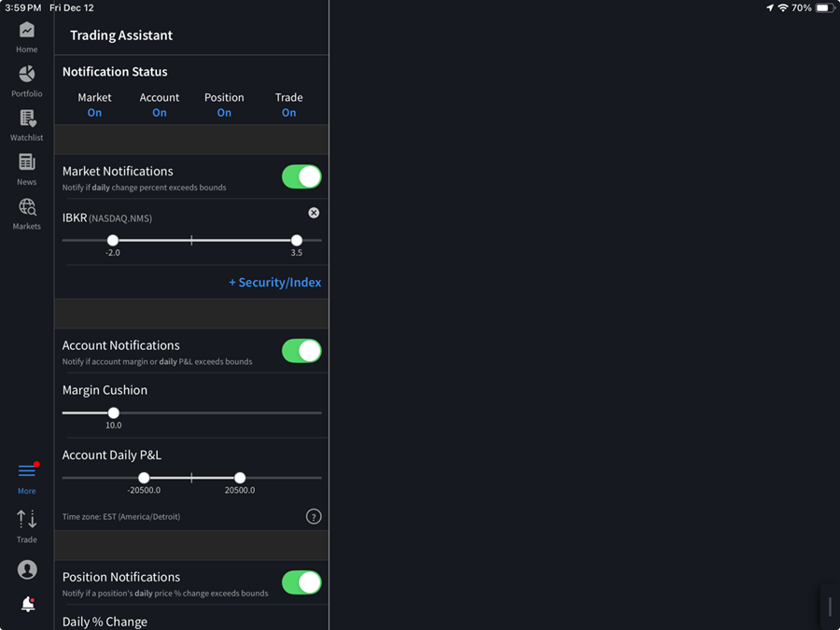Select the Trade status item
Screen dimensions: 840x630
288,105
